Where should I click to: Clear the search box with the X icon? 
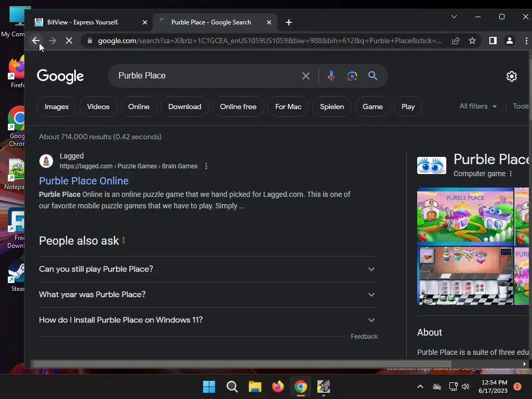coord(305,76)
